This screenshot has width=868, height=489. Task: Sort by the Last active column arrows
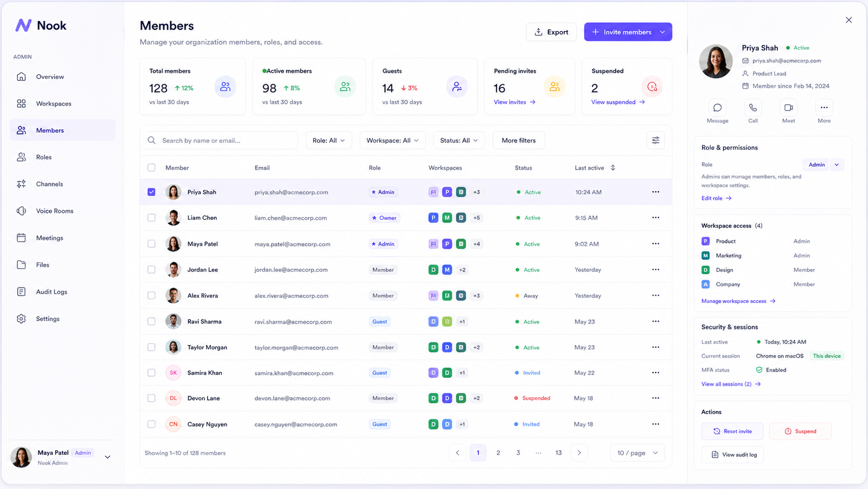pos(613,168)
